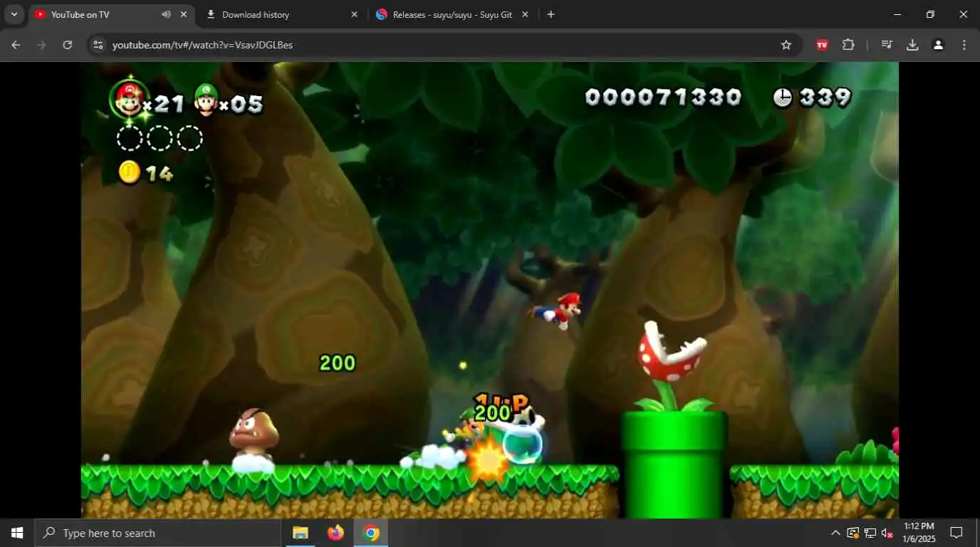Open the network status tray icon
980x547 pixels.
[870, 533]
